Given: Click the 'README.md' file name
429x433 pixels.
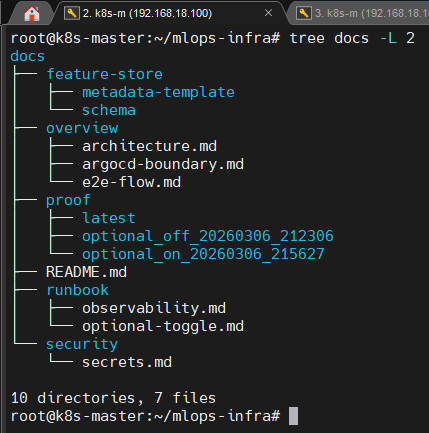Looking at the screenshot, I should tap(86, 272).
